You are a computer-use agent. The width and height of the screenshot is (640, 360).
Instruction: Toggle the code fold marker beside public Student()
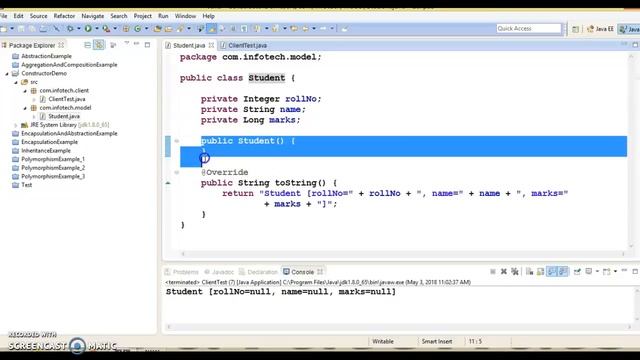(x=176, y=141)
